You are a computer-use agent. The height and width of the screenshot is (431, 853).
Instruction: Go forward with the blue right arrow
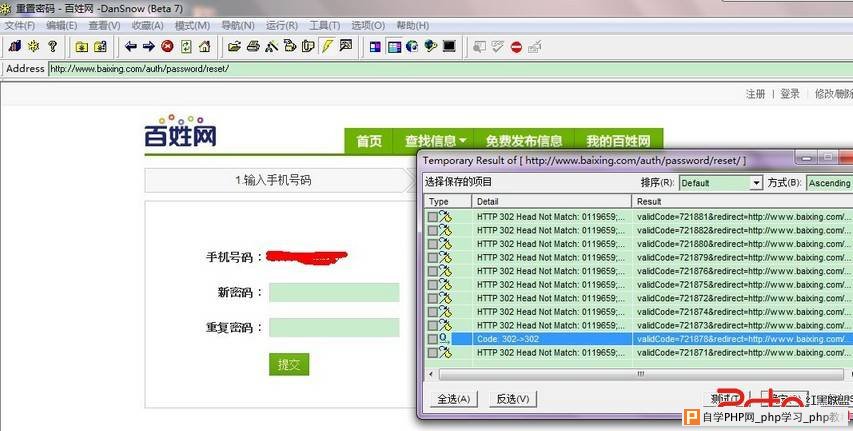(x=149, y=46)
